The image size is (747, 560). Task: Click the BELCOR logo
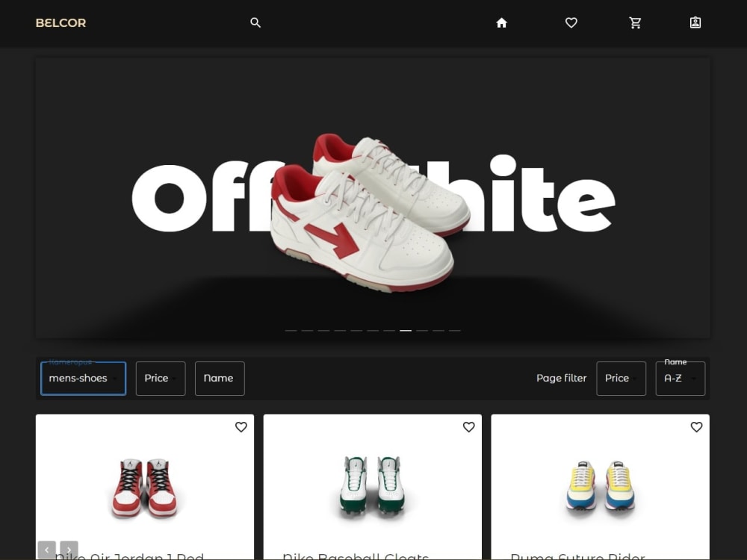click(x=61, y=23)
